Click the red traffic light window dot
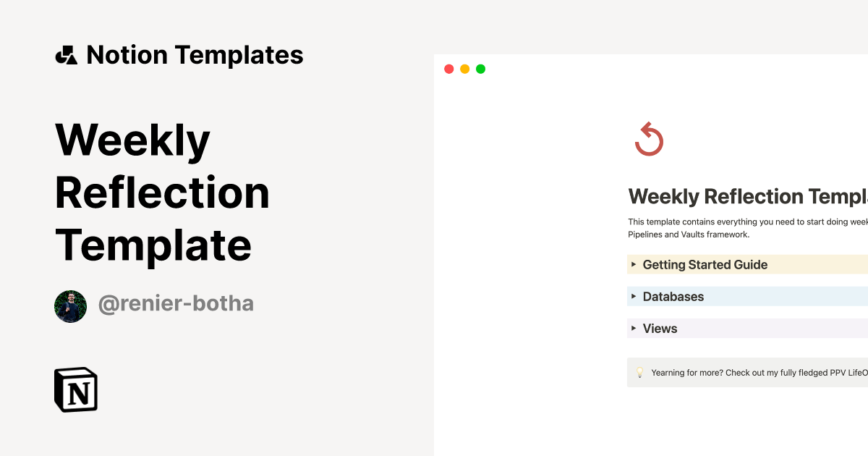868x456 pixels. pos(448,68)
